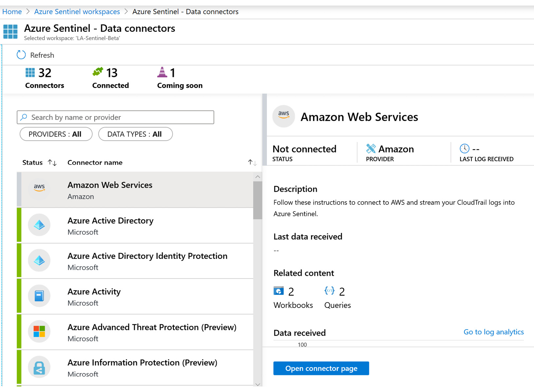Image resolution: width=534 pixels, height=392 pixels.
Task: Click the Connectors count grid icon
Action: tap(30, 72)
